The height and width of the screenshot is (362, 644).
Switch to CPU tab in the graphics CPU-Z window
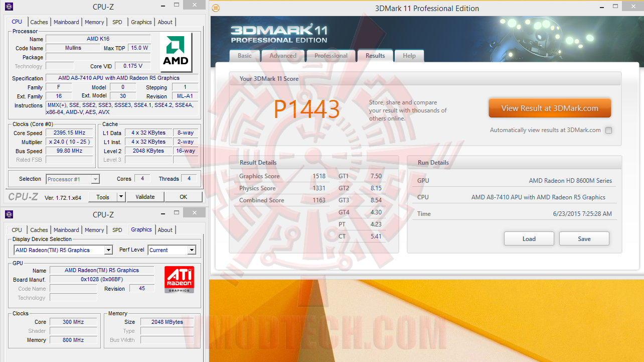coord(17,230)
